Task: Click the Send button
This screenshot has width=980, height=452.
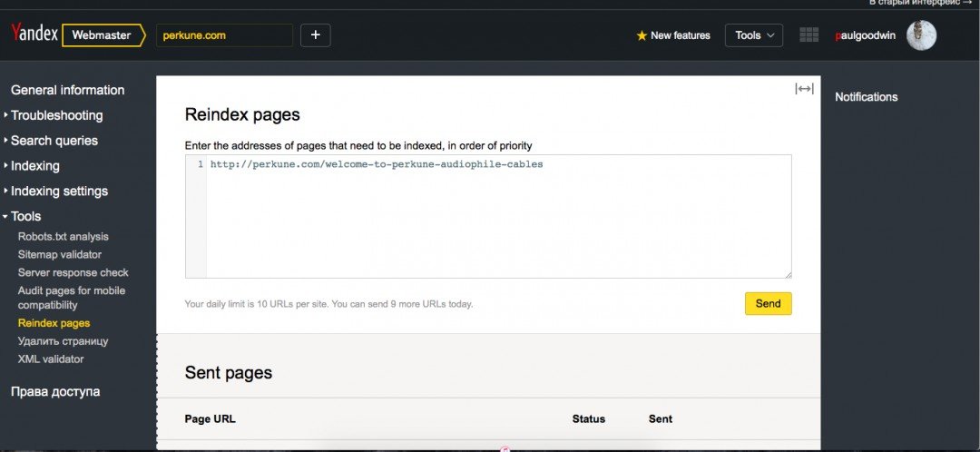Action: (x=769, y=304)
